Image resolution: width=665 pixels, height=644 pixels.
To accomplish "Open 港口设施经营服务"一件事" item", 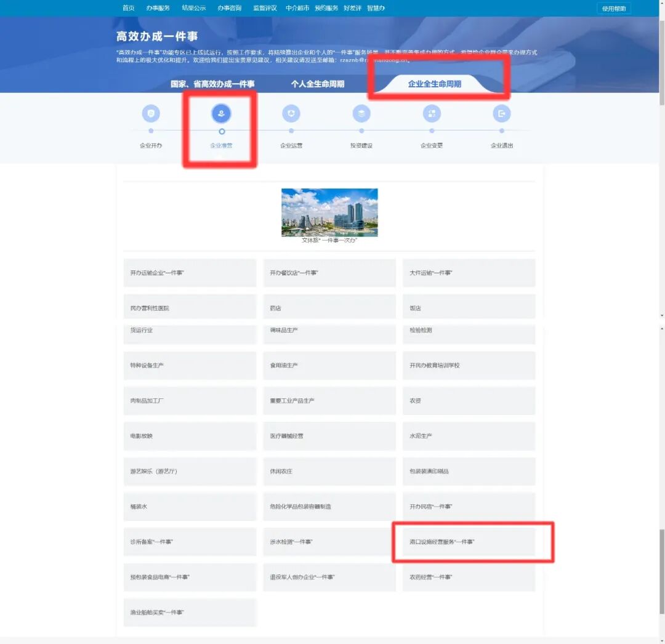I will 469,542.
